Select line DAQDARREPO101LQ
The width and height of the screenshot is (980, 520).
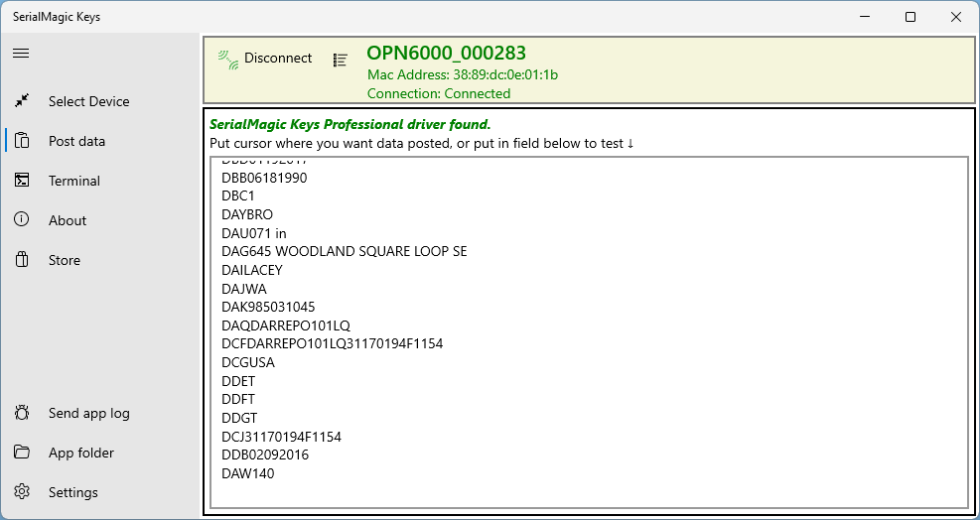(286, 325)
